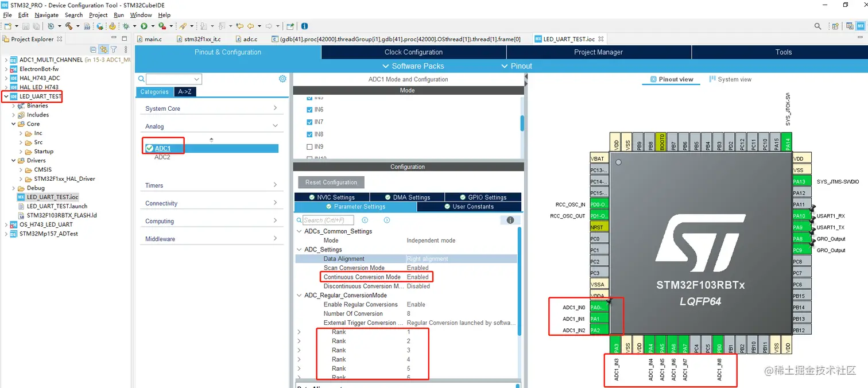Open the Window menu
Viewport: 868px width, 388px height.
[141, 15]
